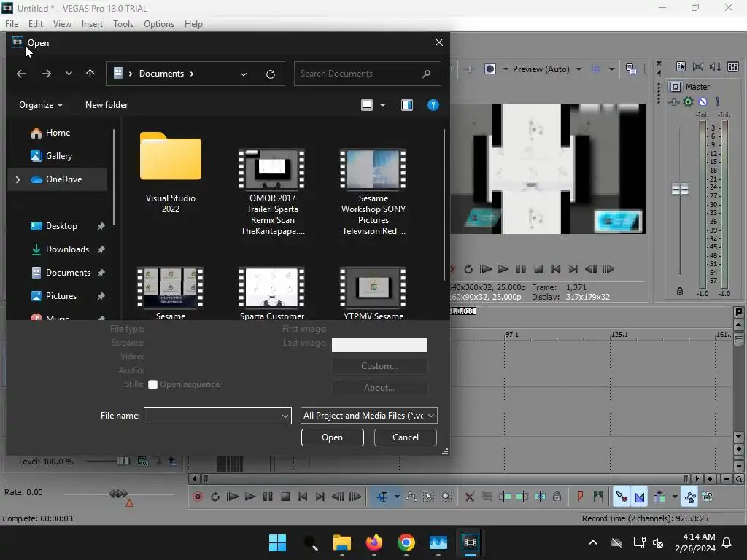Toggle the Lock event padlock icon
The image size is (747, 560).
[x=557, y=497]
